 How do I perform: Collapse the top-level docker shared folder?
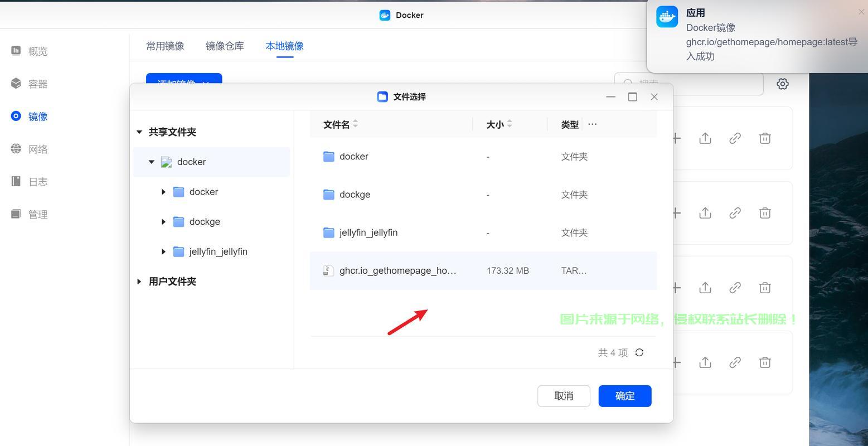(151, 162)
